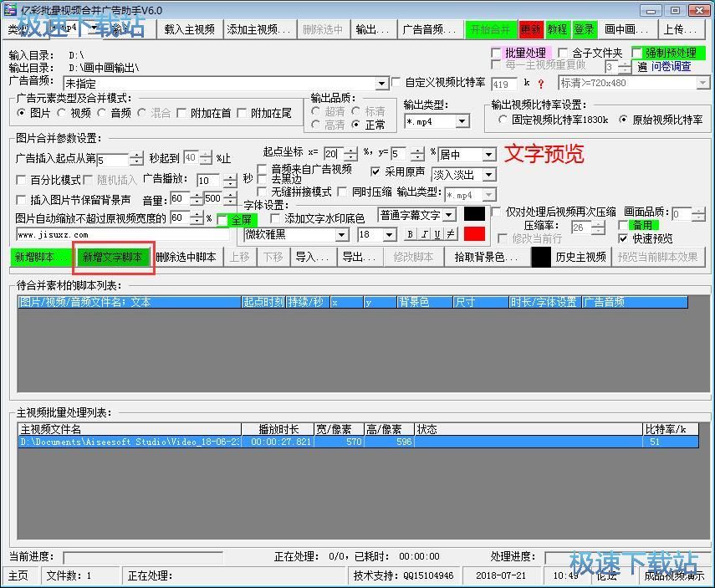Open the 输出类型 *.mp4 dropdown

click(462, 121)
